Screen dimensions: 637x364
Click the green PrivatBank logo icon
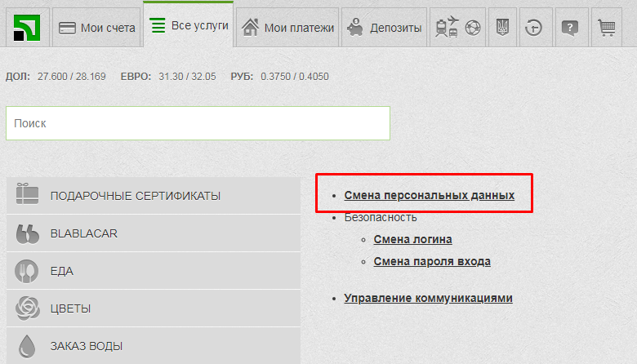click(x=28, y=28)
